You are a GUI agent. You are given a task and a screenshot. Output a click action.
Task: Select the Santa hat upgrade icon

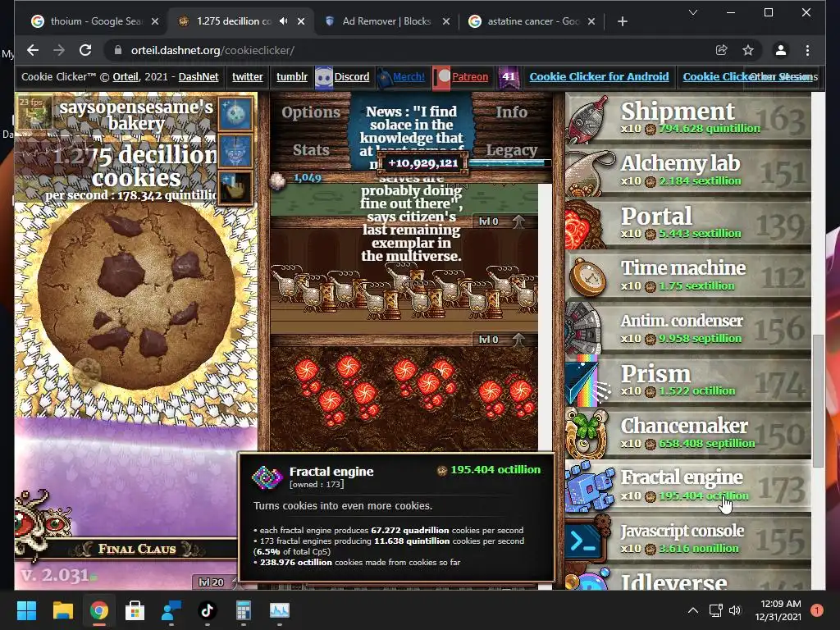pos(235,151)
